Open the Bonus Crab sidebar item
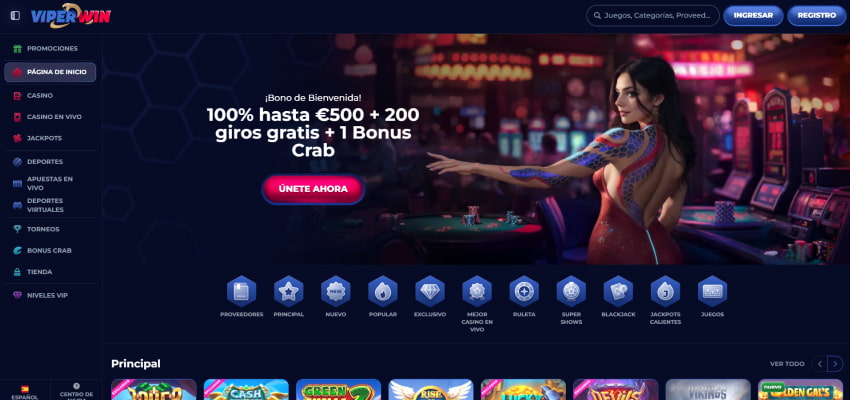Screen dimensions: 850x400 [50, 250]
